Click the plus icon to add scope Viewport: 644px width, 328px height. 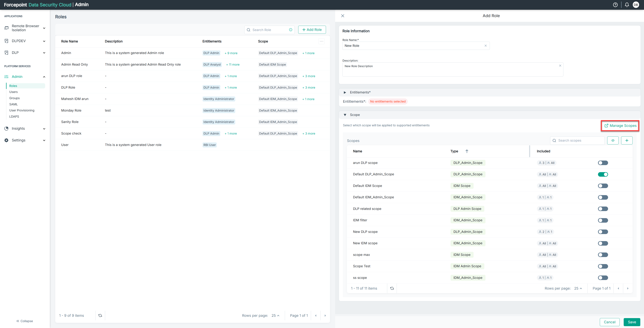627,140
